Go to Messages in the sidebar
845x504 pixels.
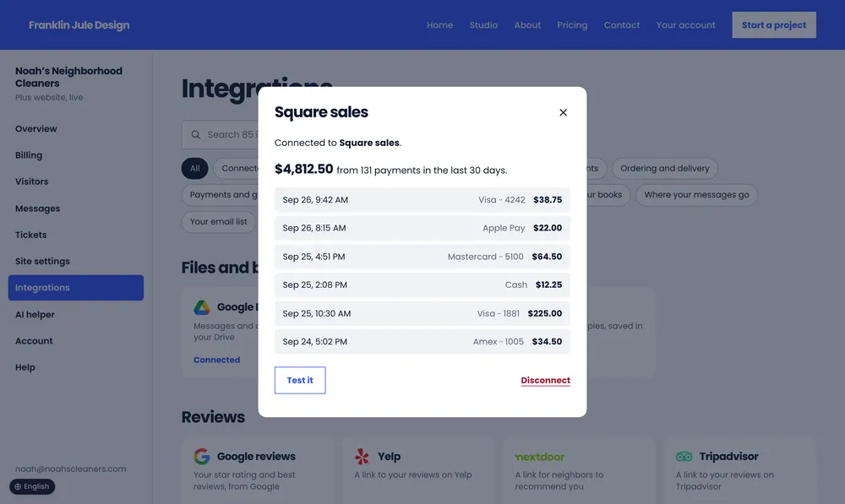click(38, 209)
